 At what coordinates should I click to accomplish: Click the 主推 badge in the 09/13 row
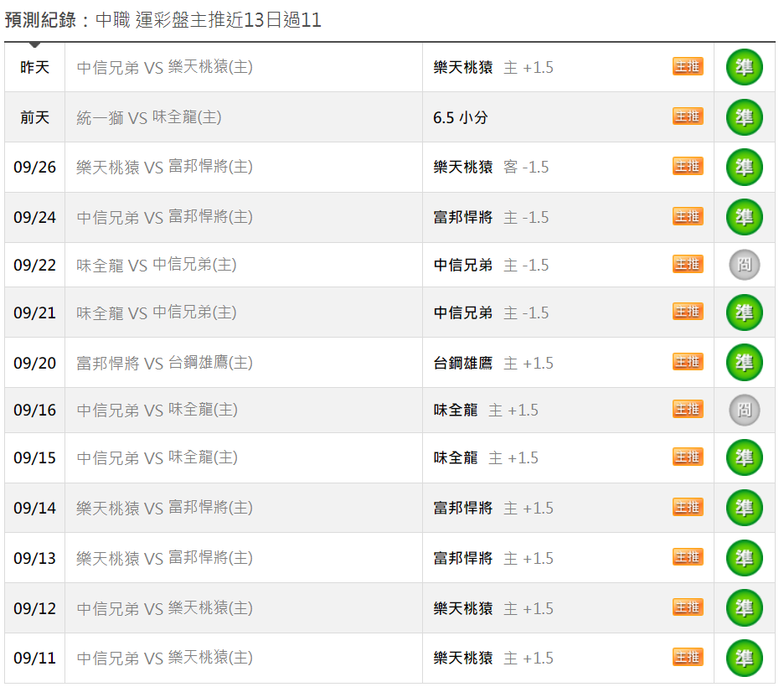pyautogui.click(x=688, y=557)
